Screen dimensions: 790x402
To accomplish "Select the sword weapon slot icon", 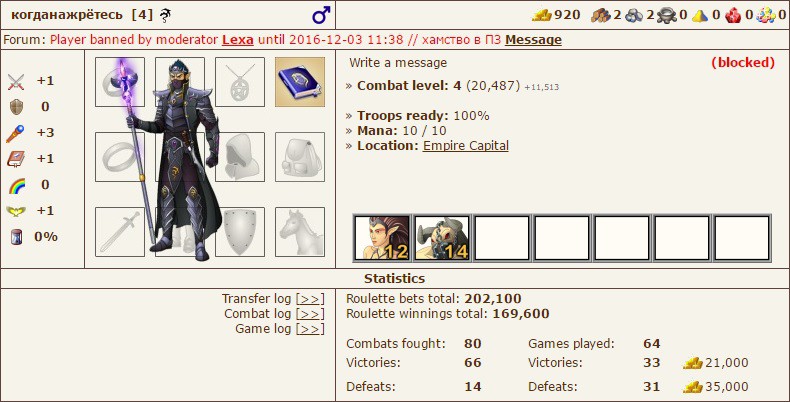I will pos(120,232).
